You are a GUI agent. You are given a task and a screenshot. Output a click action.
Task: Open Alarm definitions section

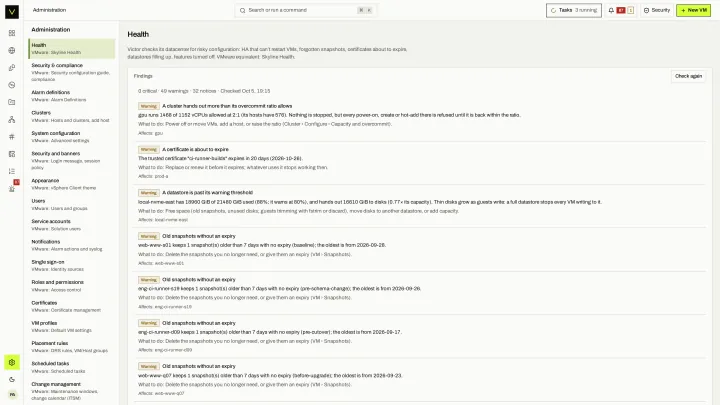(72, 96)
